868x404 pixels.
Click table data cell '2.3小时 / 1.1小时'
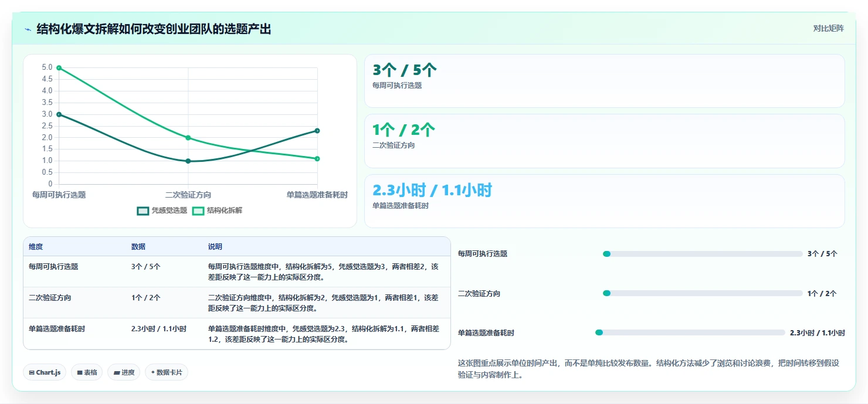pyautogui.click(x=159, y=328)
